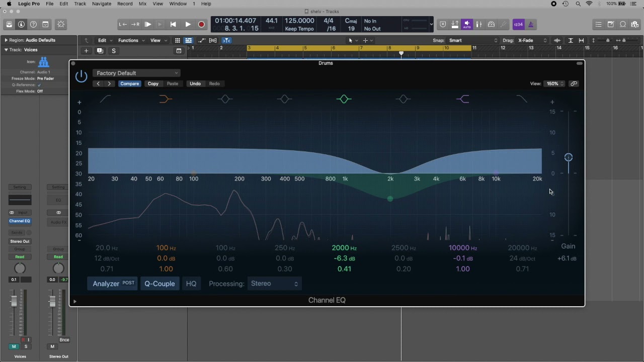Image resolution: width=644 pixels, height=362 pixels.
Task: Enable the high cut filter band
Action: 522,99
